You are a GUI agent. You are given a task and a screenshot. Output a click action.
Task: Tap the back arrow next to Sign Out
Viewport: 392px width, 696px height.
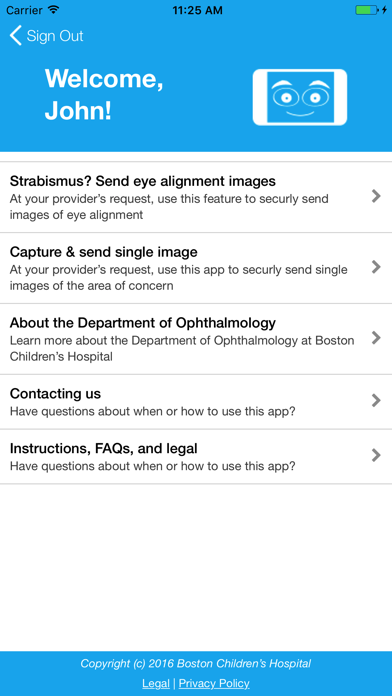pos(16,36)
